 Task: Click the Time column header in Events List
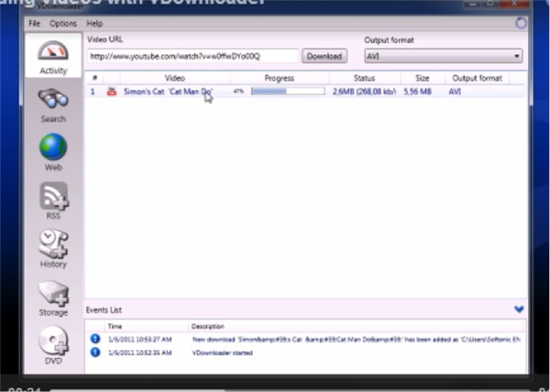tap(115, 326)
